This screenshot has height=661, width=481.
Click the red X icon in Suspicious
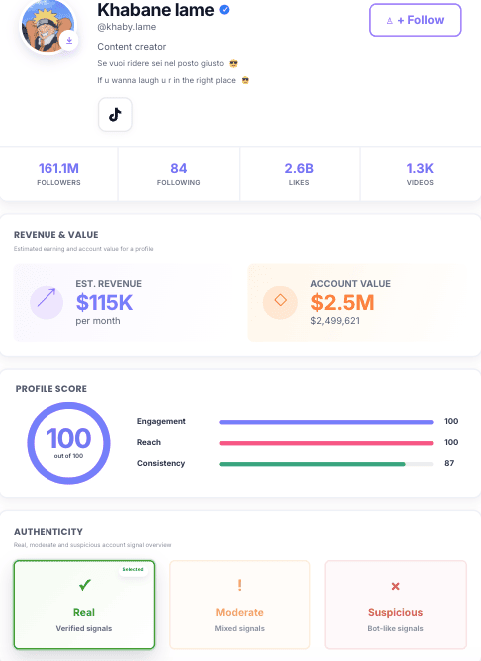point(395,586)
